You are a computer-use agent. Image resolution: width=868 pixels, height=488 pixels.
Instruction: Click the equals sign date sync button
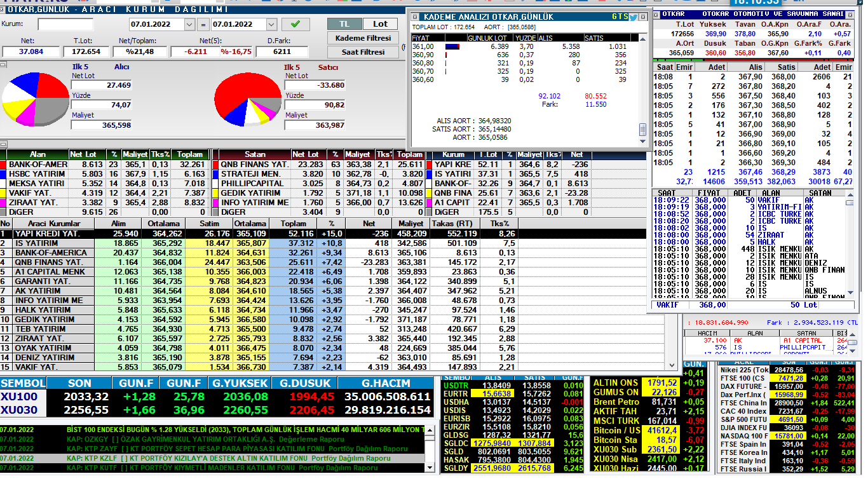203,24
